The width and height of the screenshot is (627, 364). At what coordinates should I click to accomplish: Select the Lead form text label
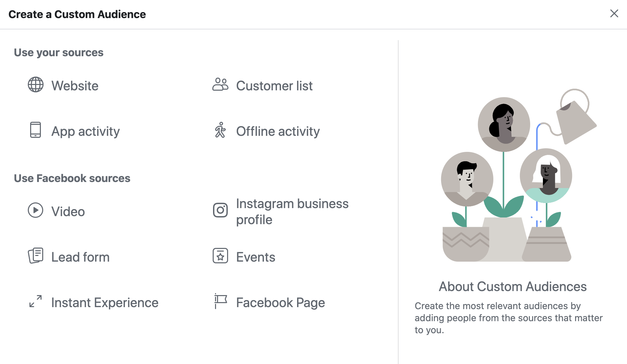(x=80, y=257)
